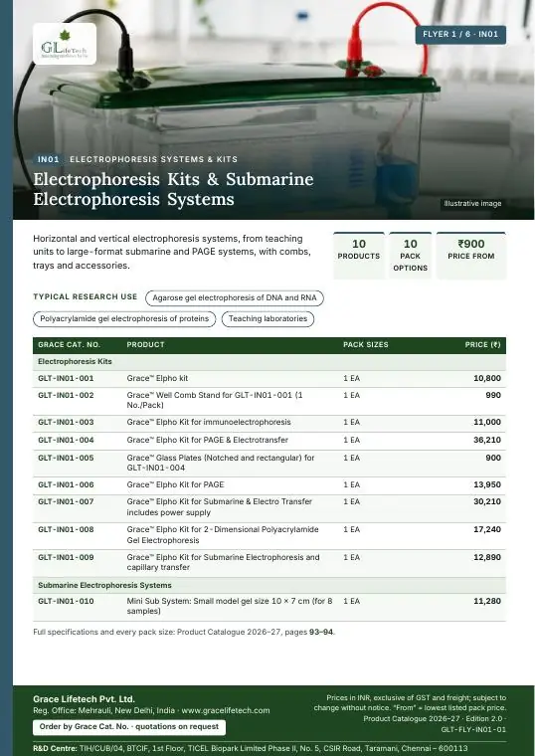Click 'Elpho Kit for immunoelectrophoresis' product
Image resolution: width=535 pixels, height=756 pixels.
(x=209, y=423)
